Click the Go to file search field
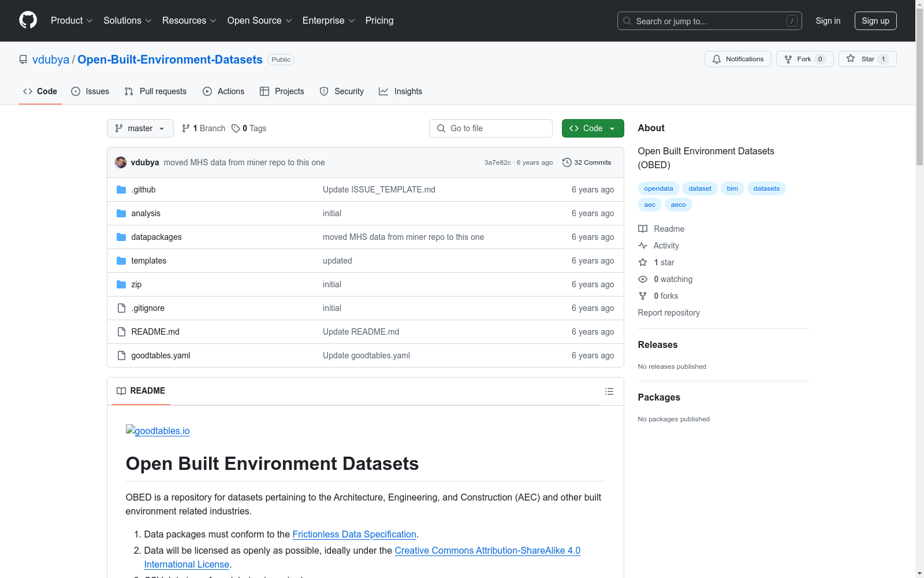 tap(491, 128)
